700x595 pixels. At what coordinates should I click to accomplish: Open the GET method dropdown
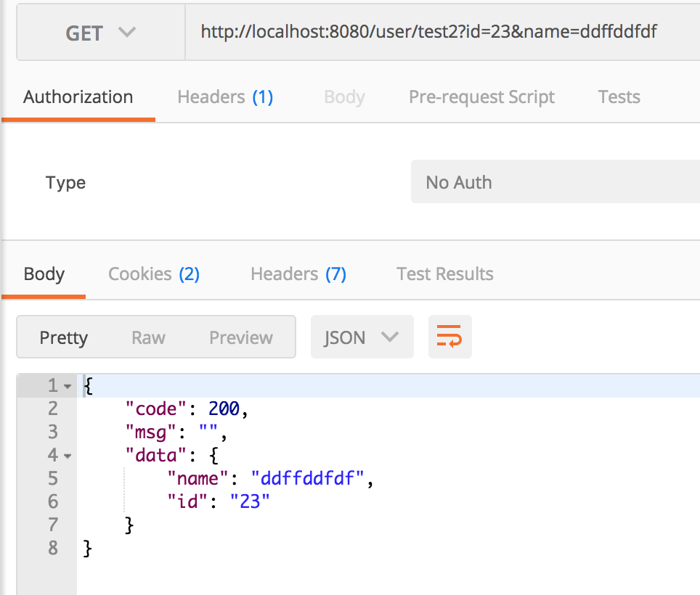pyautogui.click(x=101, y=33)
